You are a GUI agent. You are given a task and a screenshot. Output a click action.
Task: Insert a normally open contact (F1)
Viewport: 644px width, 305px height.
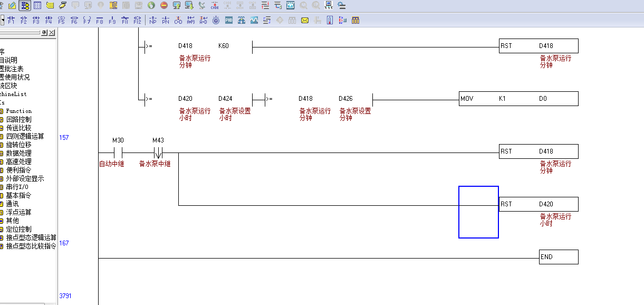[x=11, y=21]
